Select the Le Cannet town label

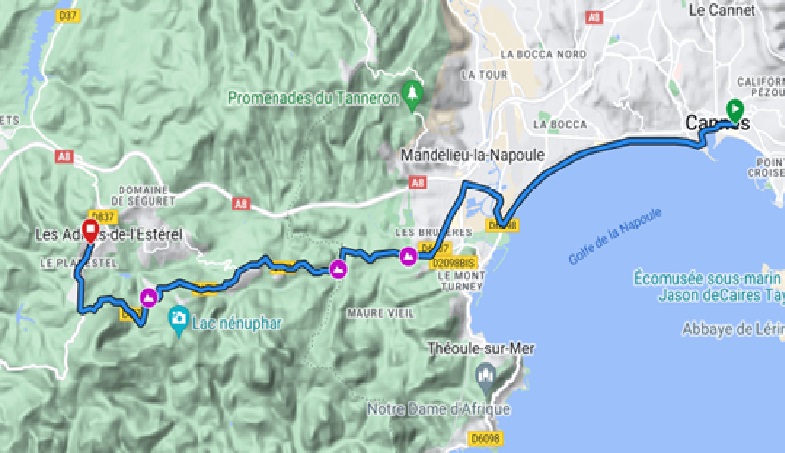(721, 10)
